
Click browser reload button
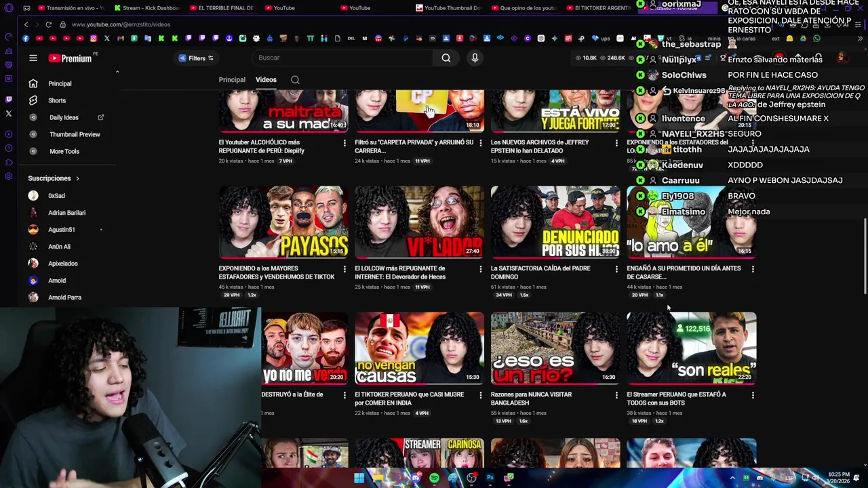click(48, 24)
